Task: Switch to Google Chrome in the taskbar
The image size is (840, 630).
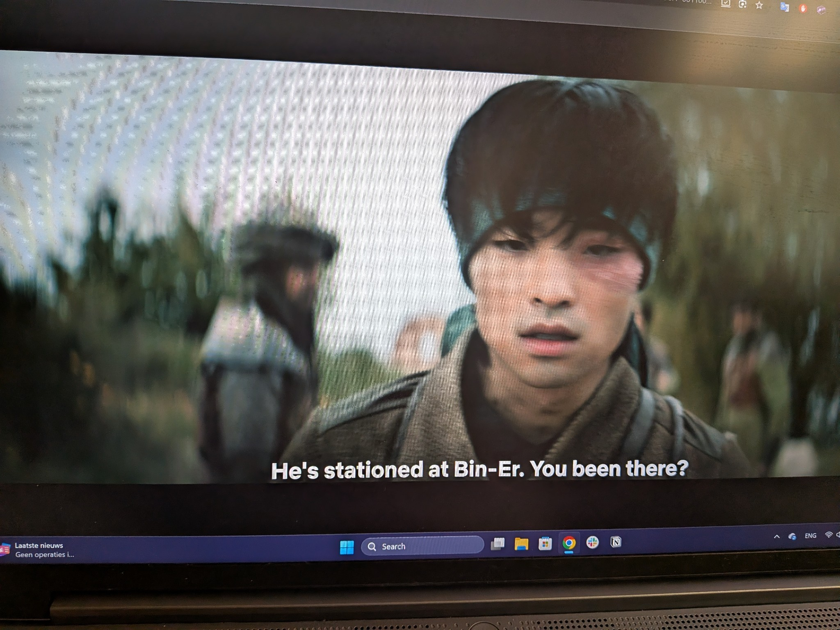Action: (x=569, y=543)
